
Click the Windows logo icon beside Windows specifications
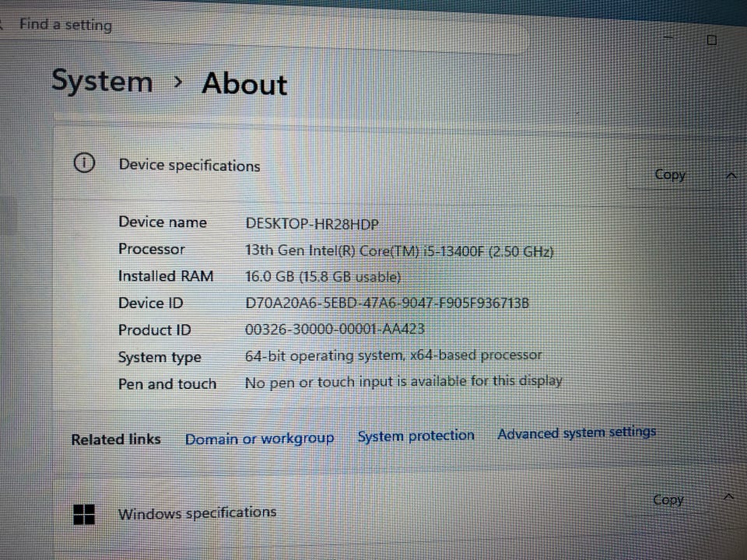point(84,515)
